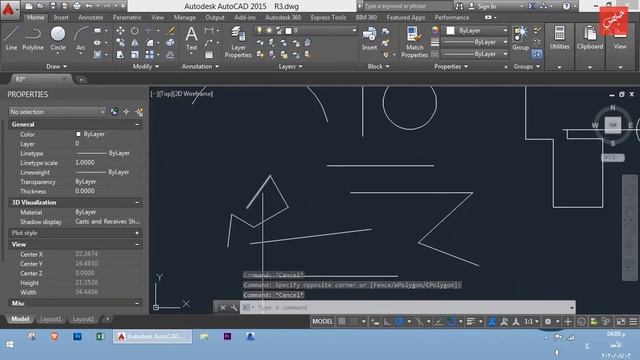This screenshot has width=640, height=360.
Task: Switch to Layout2 tab
Action: point(83,319)
